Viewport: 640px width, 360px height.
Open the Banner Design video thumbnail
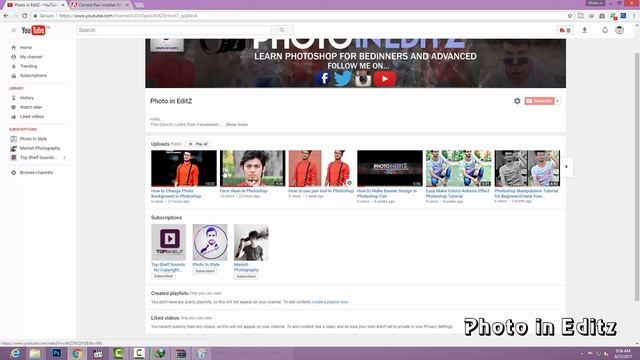click(x=390, y=168)
